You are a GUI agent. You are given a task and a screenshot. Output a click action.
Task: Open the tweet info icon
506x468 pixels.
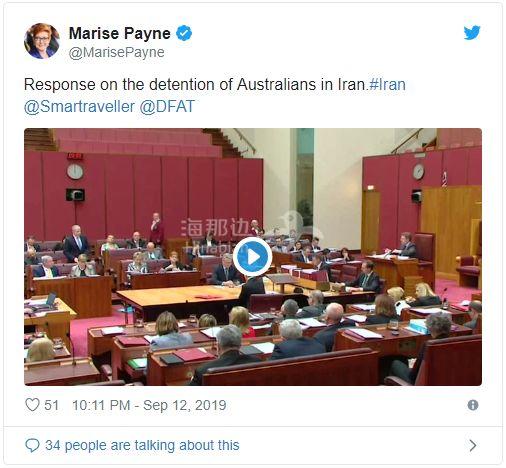[x=473, y=405]
